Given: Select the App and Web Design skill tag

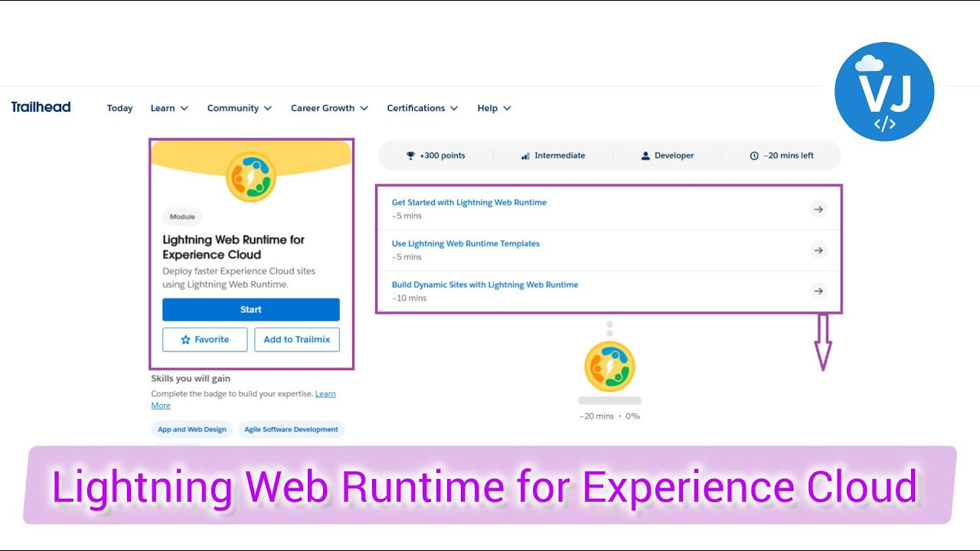Looking at the screenshot, I should pyautogui.click(x=192, y=429).
